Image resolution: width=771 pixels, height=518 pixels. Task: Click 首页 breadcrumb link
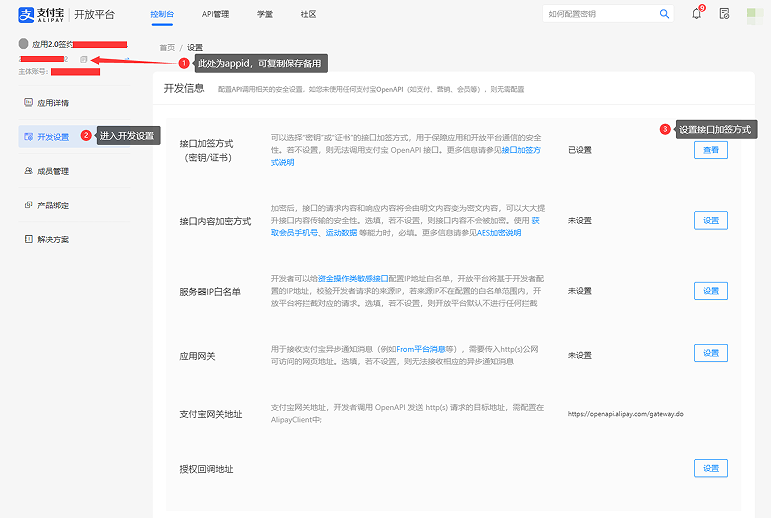(167, 47)
